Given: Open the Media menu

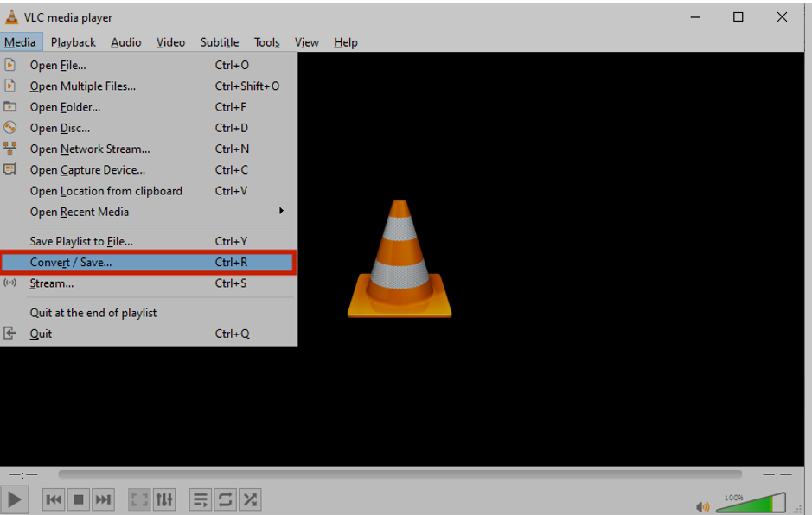Looking at the screenshot, I should pos(20,42).
